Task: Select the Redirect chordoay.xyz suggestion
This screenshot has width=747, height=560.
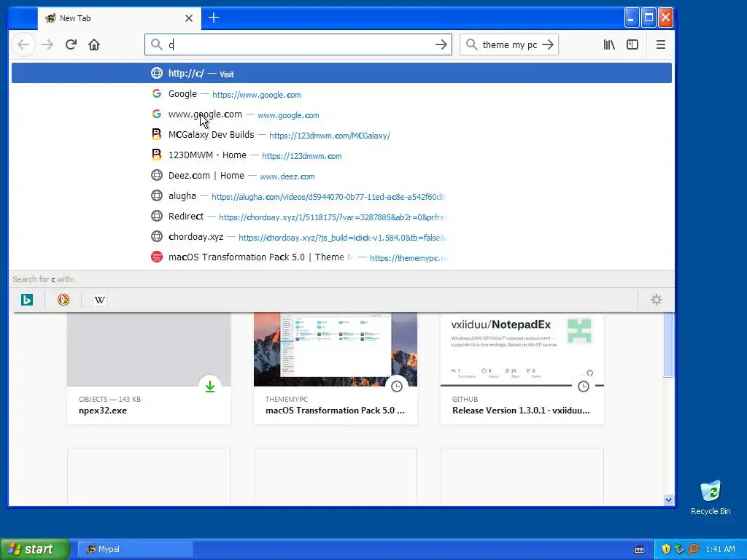Action: [x=341, y=216]
